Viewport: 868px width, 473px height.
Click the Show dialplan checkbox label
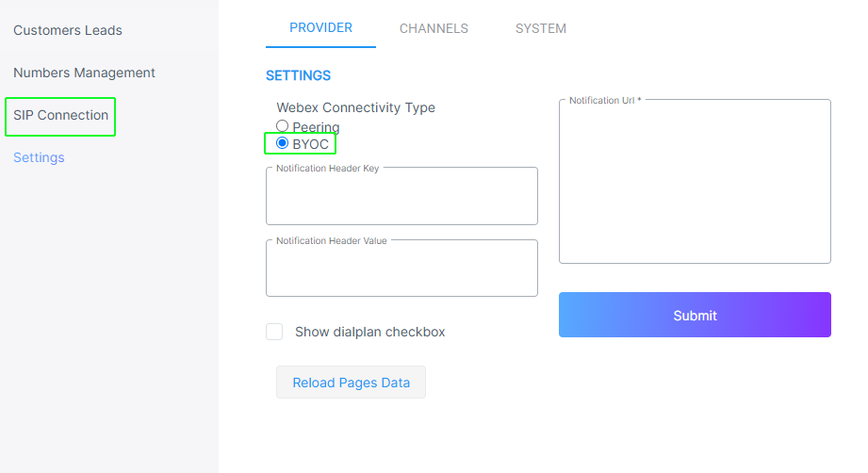[369, 332]
